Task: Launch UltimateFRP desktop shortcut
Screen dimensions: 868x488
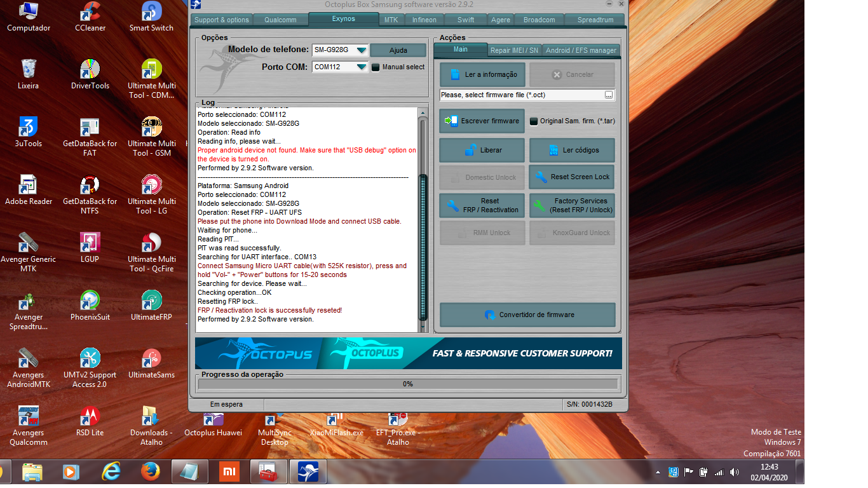Action: 151,306
